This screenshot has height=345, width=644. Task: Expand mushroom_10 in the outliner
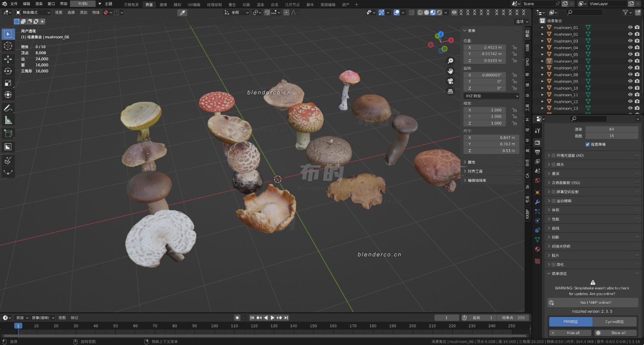tap(542, 88)
